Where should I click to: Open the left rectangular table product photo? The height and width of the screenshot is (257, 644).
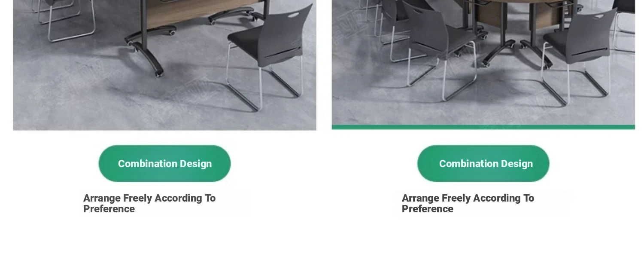pyautogui.click(x=164, y=65)
